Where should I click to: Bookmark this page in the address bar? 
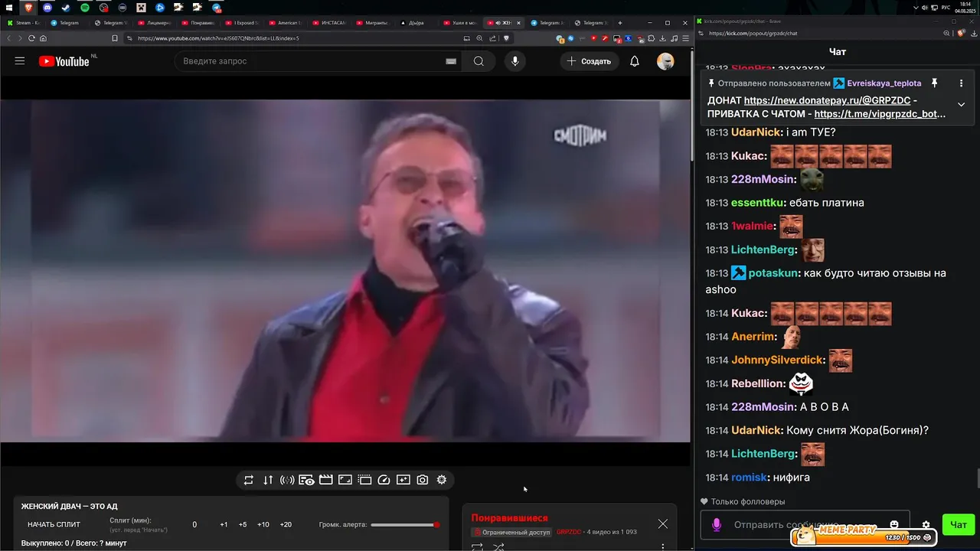[x=115, y=38]
